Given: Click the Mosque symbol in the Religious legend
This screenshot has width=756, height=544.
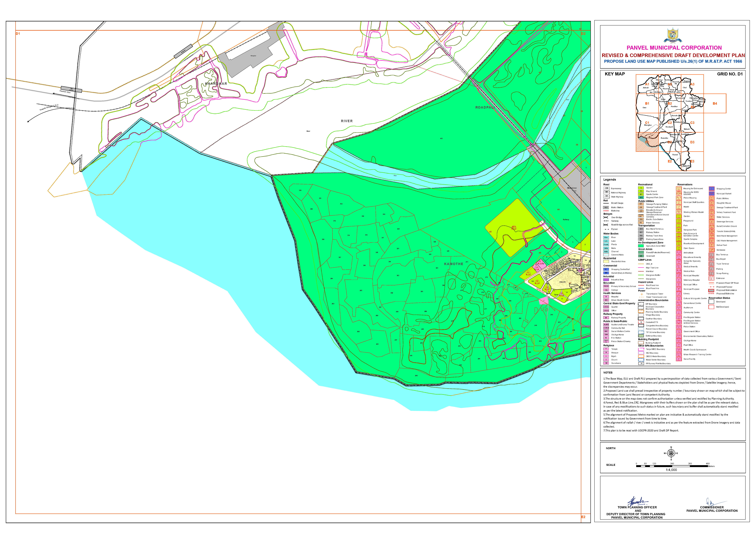Looking at the screenshot, I should point(606,353).
